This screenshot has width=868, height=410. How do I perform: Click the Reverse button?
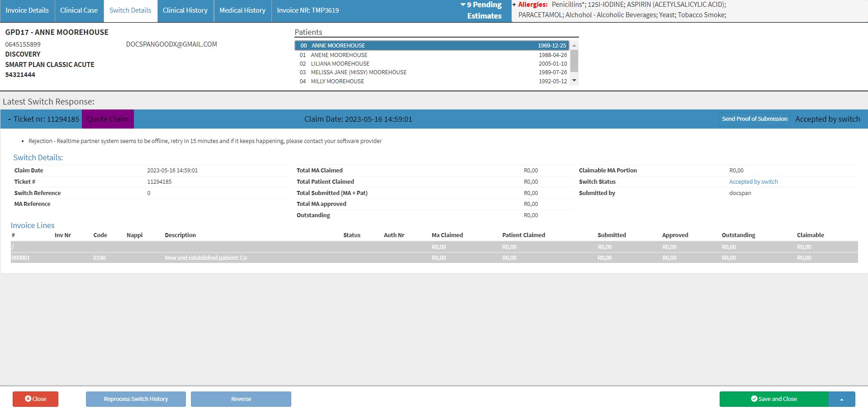[x=241, y=399]
